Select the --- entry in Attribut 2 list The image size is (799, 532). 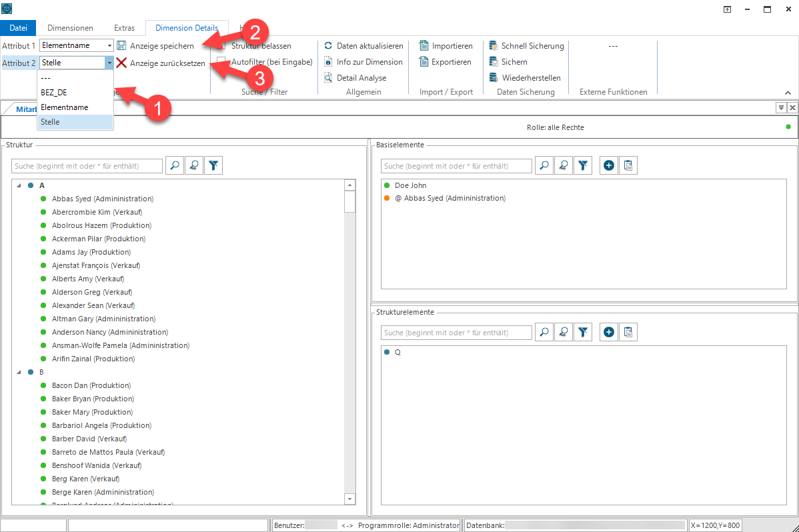pyautogui.click(x=75, y=78)
